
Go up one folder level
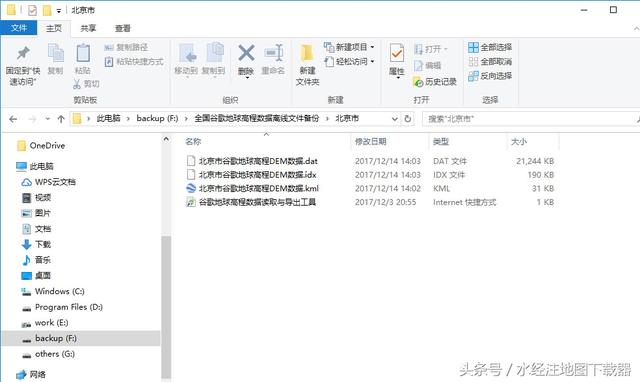pos(61,119)
